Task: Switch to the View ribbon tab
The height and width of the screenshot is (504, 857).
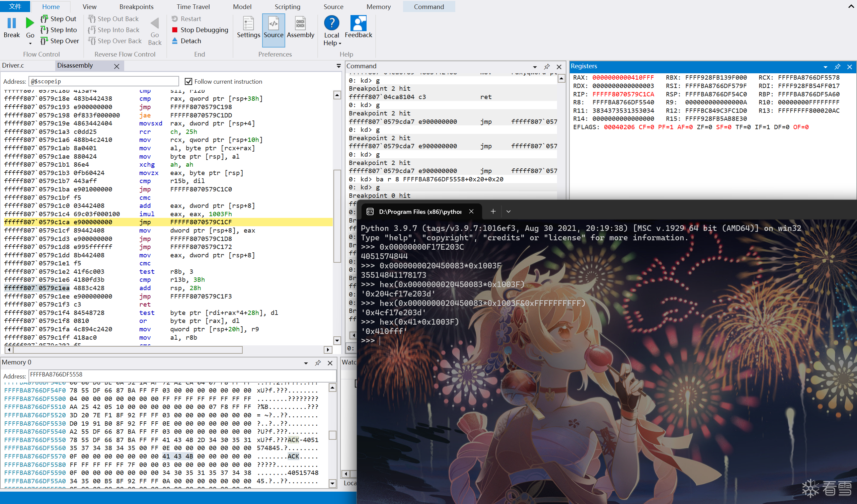Action: point(89,6)
